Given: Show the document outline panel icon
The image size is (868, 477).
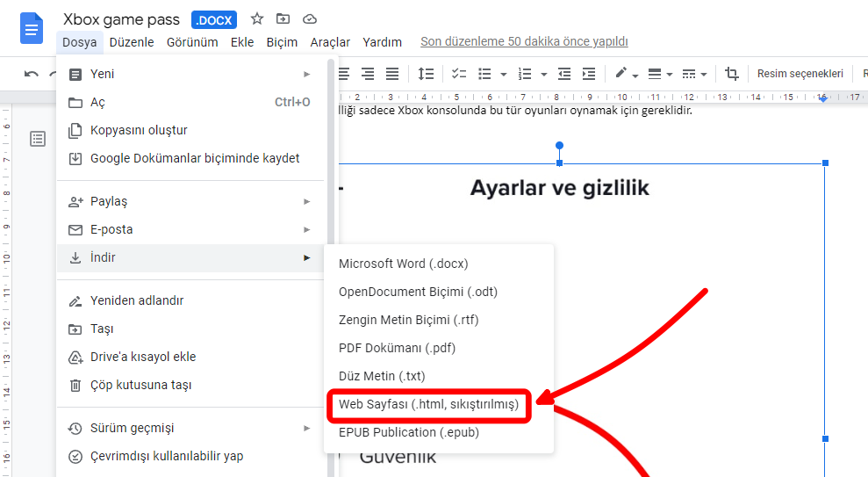Looking at the screenshot, I should [x=38, y=139].
